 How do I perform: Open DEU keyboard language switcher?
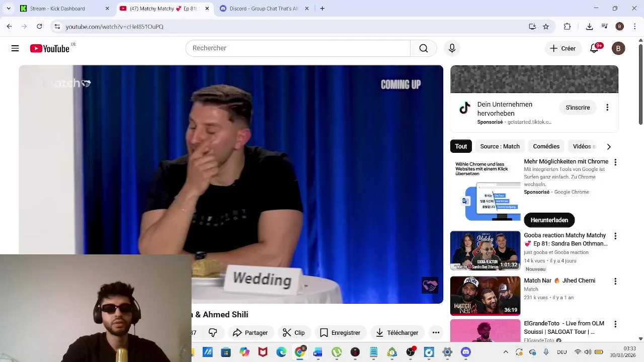(x=562, y=352)
